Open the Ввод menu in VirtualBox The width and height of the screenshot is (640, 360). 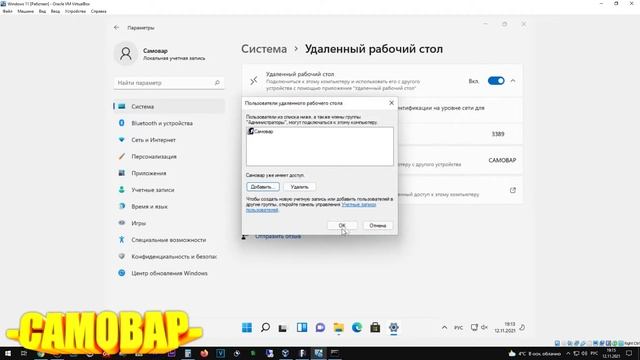coord(56,11)
